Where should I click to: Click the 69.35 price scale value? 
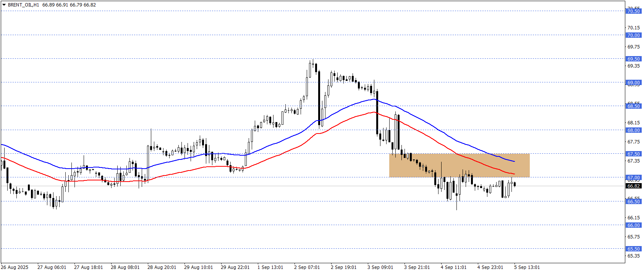[634, 66]
